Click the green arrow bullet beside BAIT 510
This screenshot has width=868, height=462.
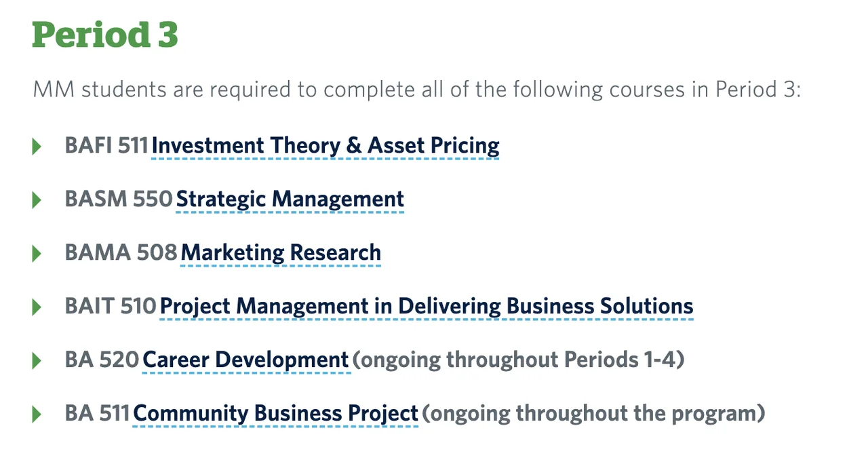pyautogui.click(x=37, y=307)
